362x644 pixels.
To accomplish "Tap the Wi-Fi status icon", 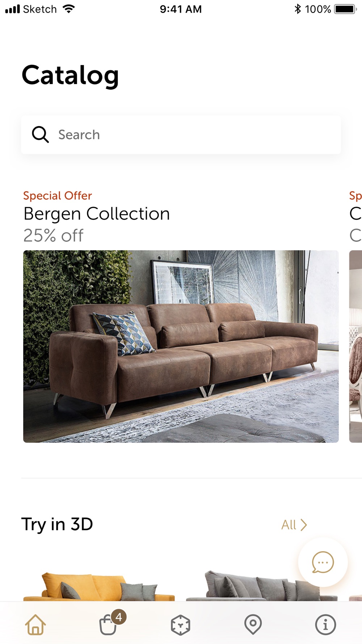I will pos(68,9).
